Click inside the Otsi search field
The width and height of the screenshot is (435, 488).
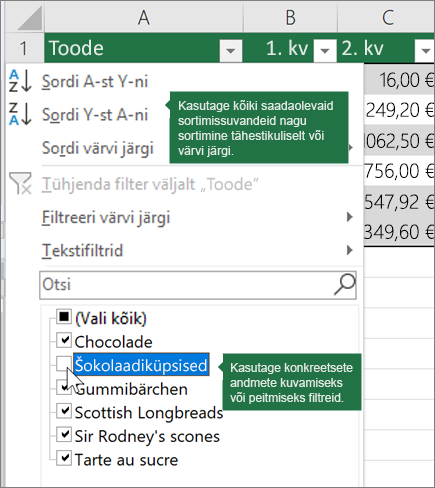point(187,285)
